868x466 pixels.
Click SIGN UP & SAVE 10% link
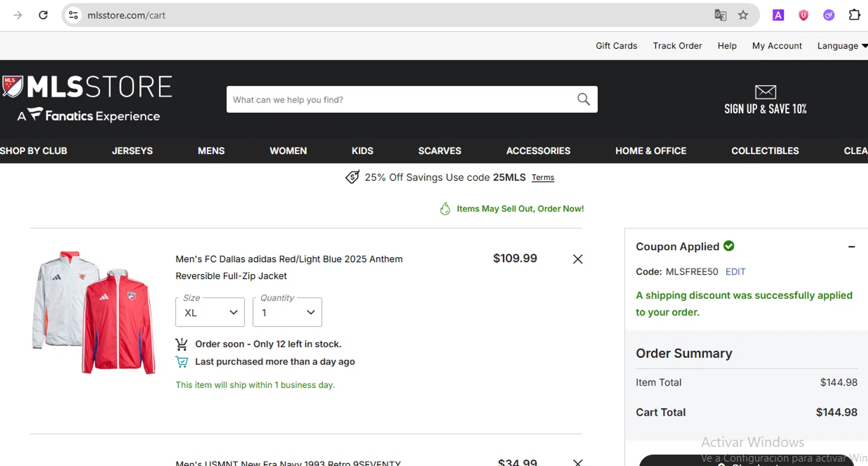tap(766, 109)
